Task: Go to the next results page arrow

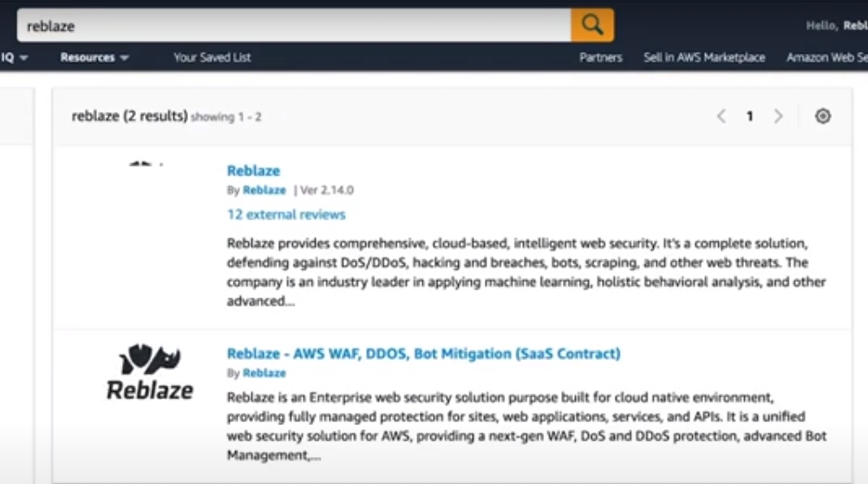Action: (x=778, y=116)
